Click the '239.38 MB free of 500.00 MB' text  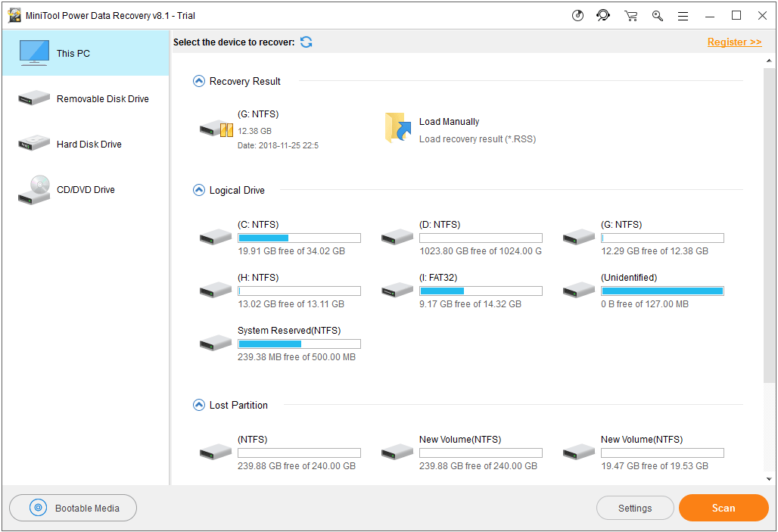tap(296, 357)
